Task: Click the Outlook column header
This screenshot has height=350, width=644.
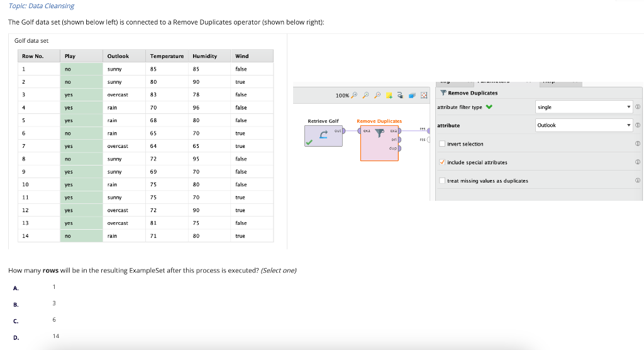Action: click(124, 56)
